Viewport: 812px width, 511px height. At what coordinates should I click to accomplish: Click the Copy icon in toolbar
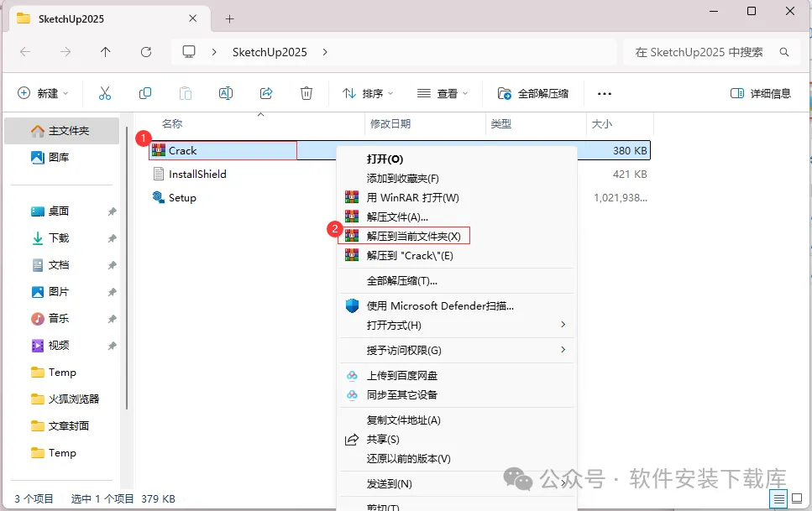[x=145, y=93]
